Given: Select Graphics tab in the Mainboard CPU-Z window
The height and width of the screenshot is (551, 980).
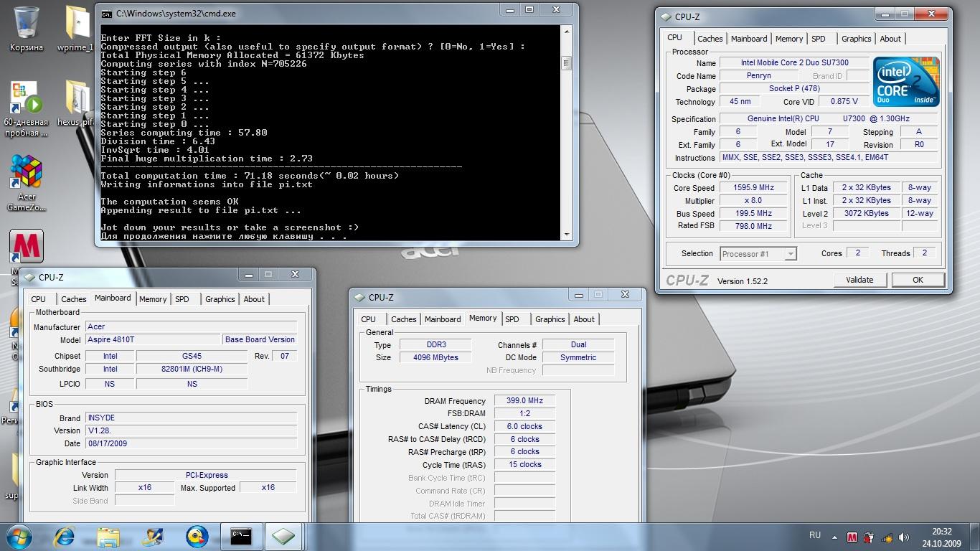Looking at the screenshot, I should [x=220, y=299].
